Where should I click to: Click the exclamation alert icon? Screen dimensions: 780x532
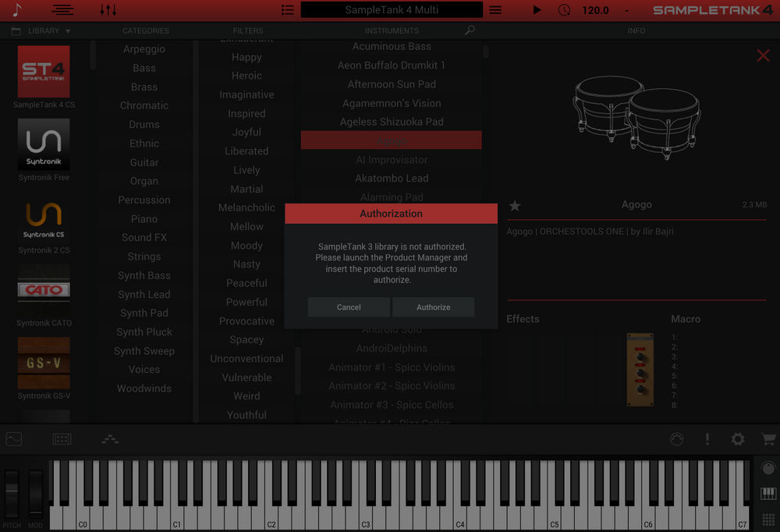tap(707, 439)
